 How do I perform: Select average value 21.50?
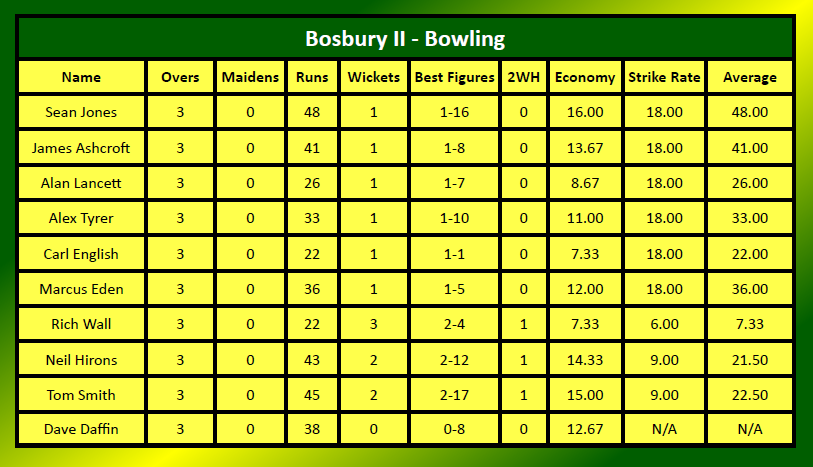[750, 360]
